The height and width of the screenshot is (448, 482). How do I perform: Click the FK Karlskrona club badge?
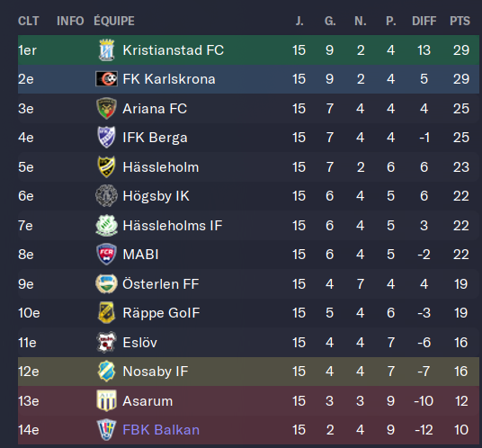(x=106, y=79)
